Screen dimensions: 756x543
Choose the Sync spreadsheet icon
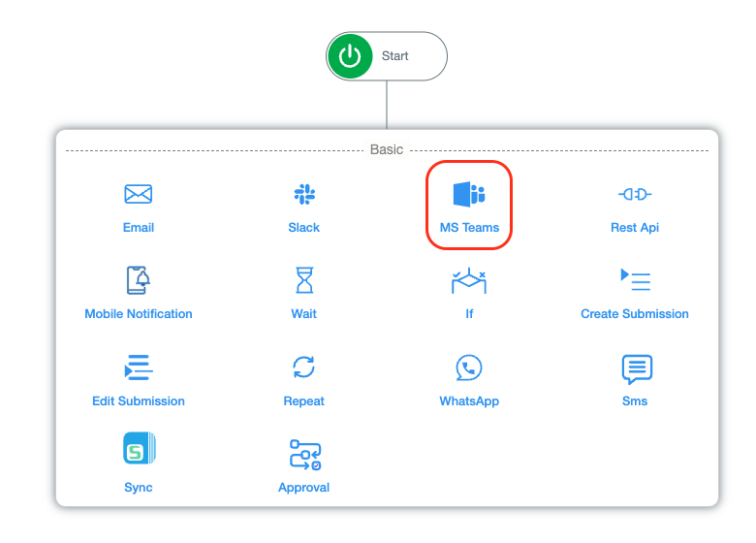(140, 448)
